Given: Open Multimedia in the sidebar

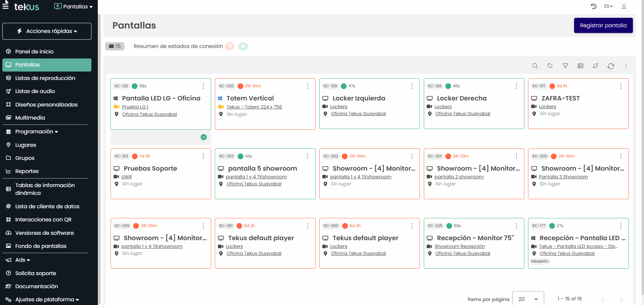Looking at the screenshot, I should tap(30, 118).
